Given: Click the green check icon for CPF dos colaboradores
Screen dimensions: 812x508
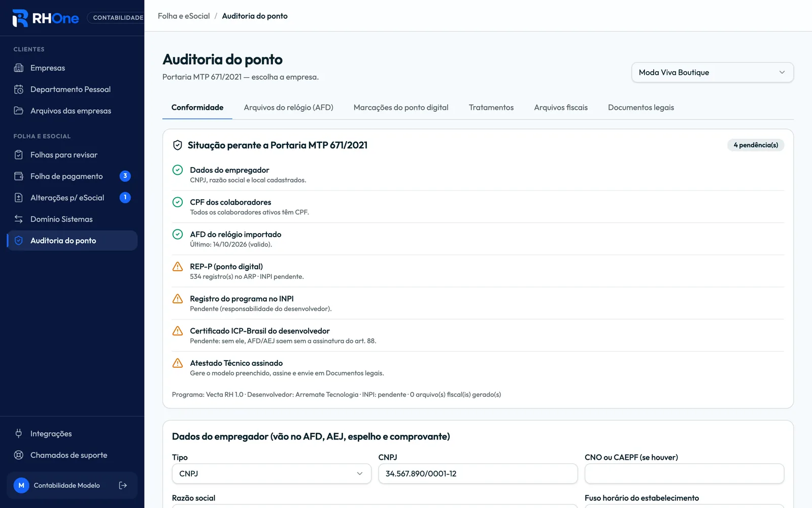Looking at the screenshot, I should (x=178, y=202).
